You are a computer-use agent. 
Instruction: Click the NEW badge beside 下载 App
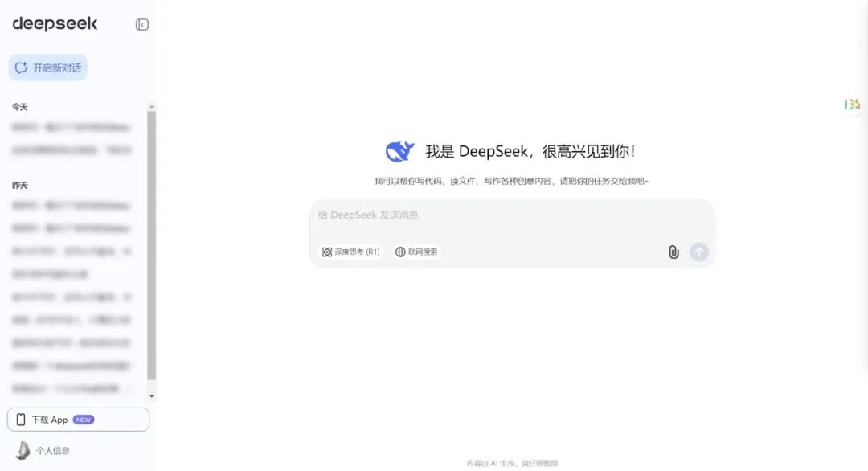click(x=84, y=420)
